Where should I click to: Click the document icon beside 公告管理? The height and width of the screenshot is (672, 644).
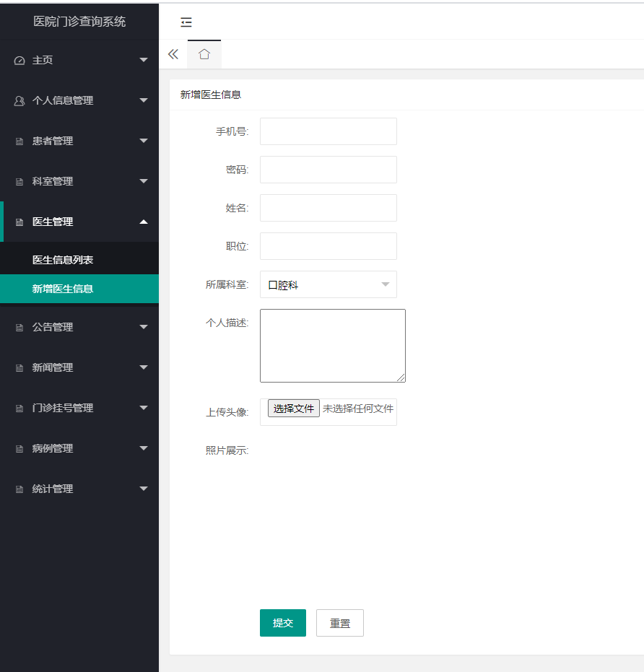tap(19, 328)
